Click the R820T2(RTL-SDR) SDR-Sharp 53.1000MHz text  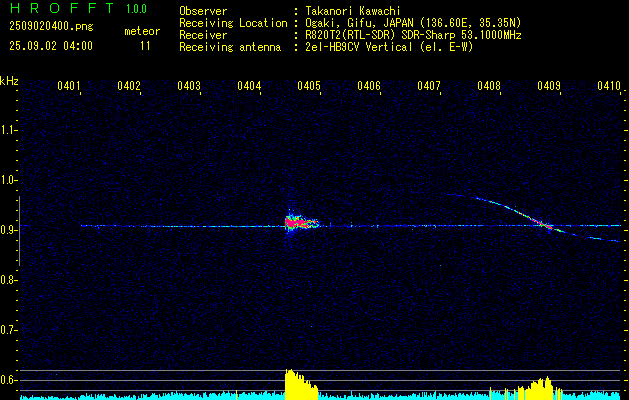click(413, 35)
